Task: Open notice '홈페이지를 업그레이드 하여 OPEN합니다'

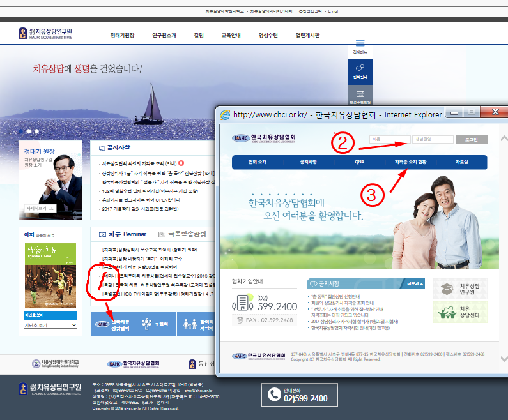Action: [141, 200]
